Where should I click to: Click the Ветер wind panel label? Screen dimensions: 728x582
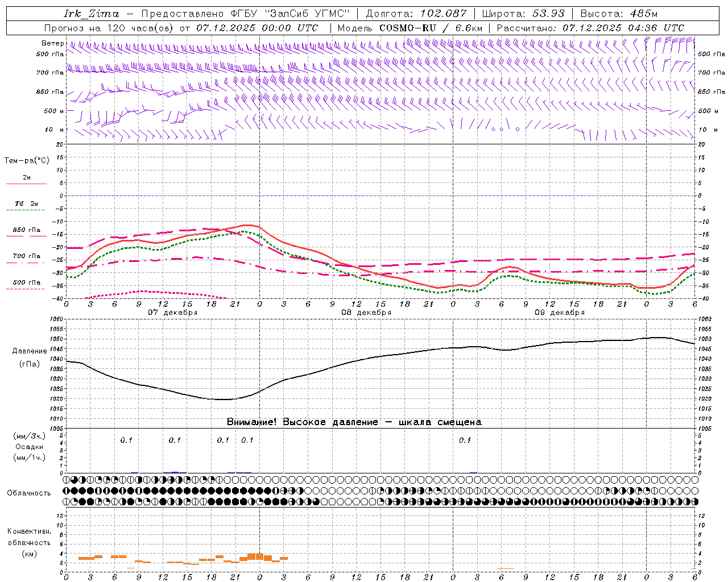click(x=52, y=43)
